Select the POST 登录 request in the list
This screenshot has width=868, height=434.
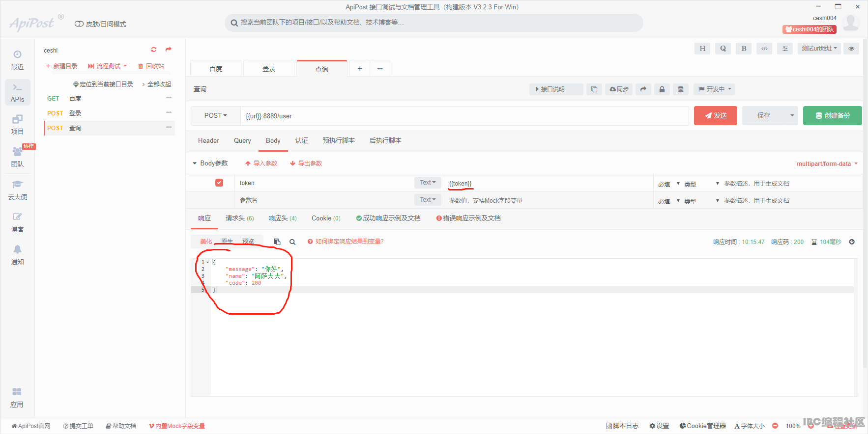(110, 113)
